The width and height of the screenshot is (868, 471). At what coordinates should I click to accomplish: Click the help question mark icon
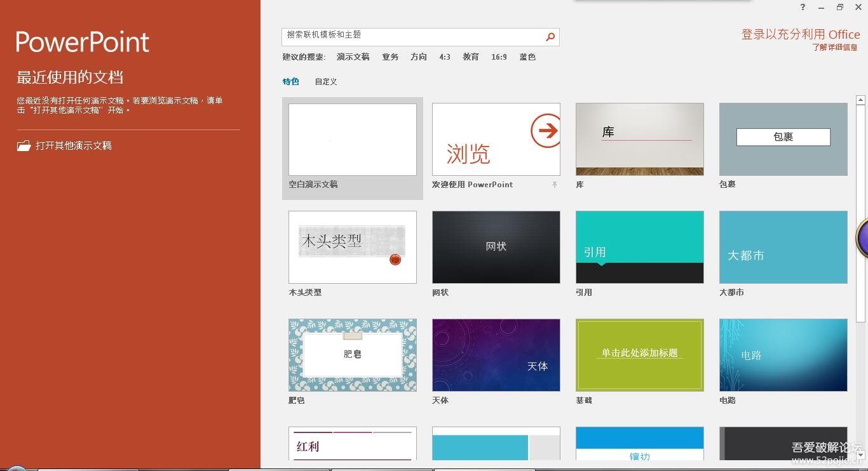803,7
